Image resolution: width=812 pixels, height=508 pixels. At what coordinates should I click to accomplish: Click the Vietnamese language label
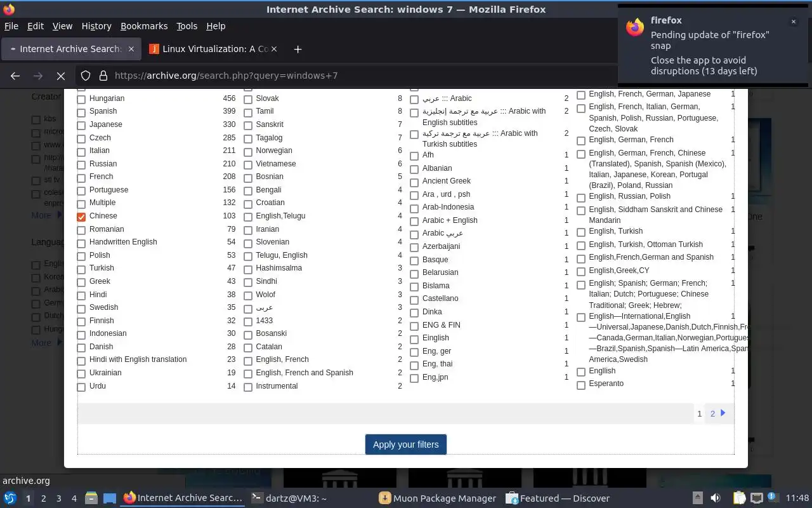tap(276, 164)
